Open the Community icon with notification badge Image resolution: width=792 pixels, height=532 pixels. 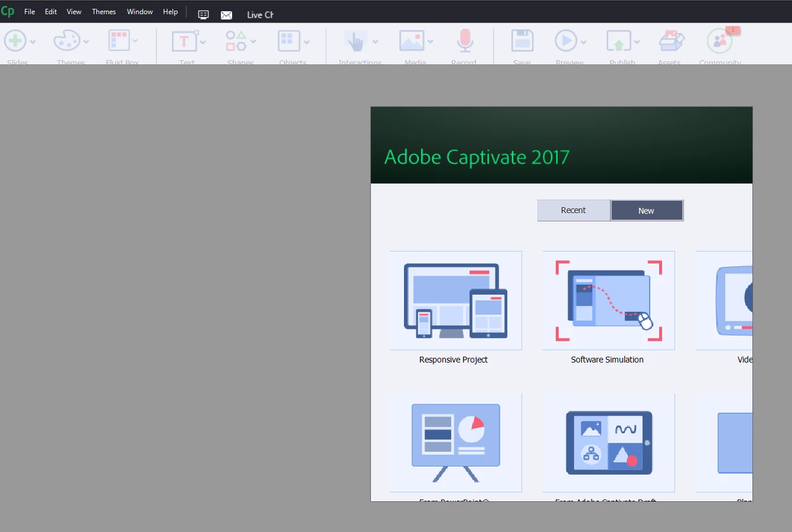(720, 40)
